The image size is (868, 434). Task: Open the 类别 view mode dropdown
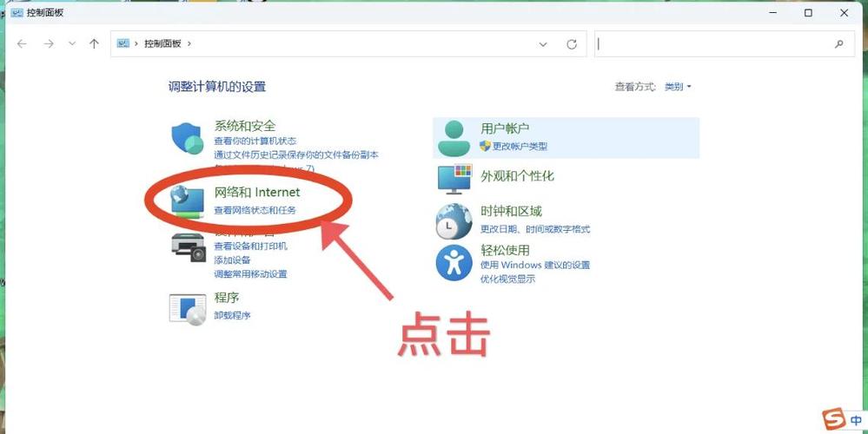pyautogui.click(x=678, y=87)
